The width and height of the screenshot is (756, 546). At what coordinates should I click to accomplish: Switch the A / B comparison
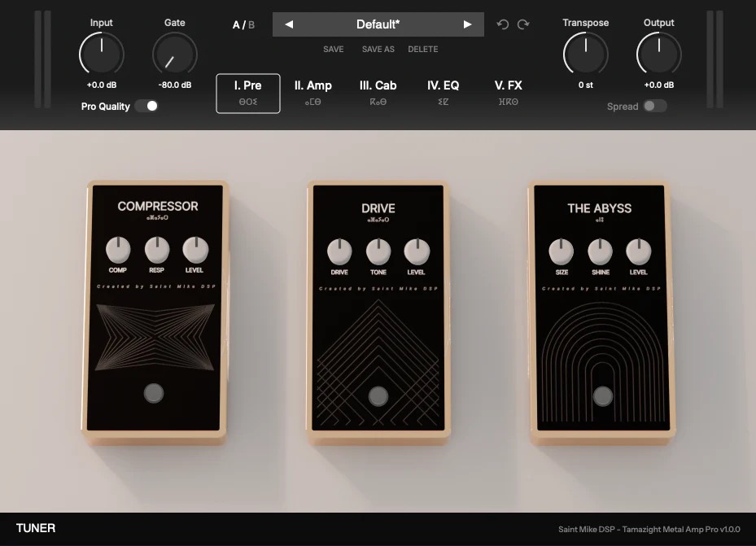click(243, 25)
